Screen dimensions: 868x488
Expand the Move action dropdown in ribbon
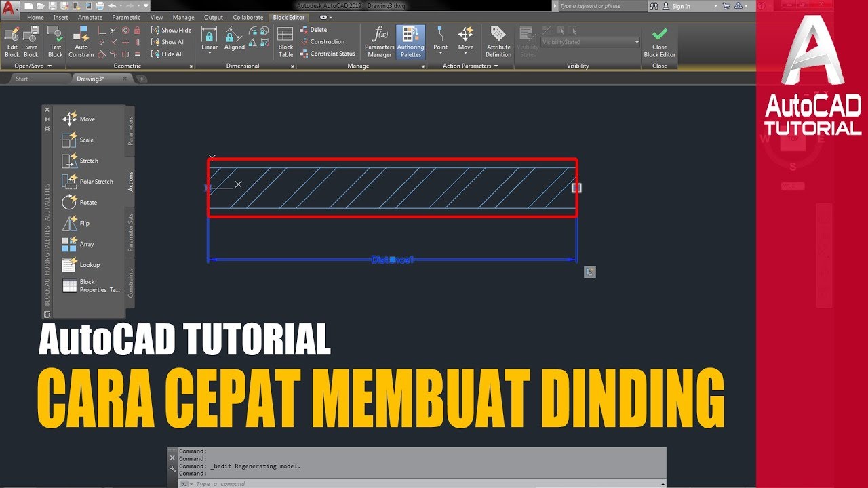(x=466, y=54)
